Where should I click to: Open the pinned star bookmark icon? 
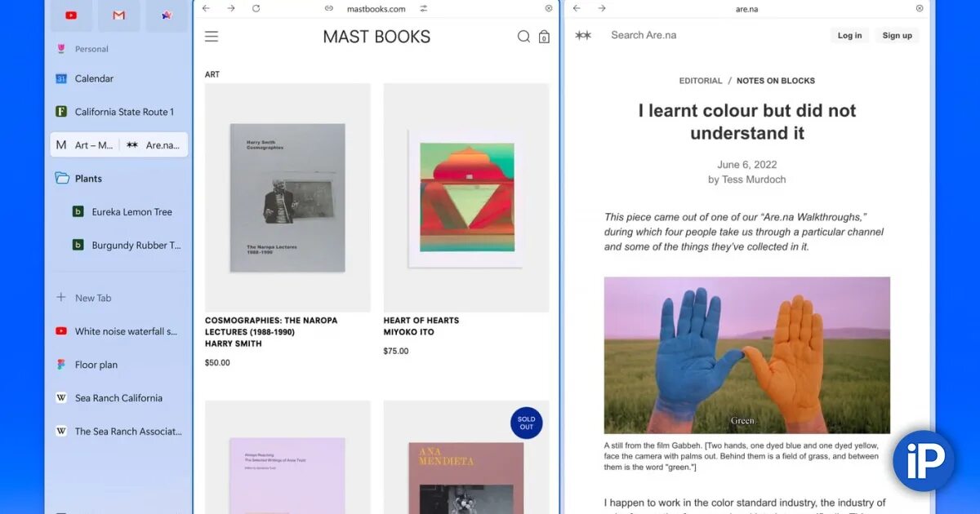coord(167,16)
